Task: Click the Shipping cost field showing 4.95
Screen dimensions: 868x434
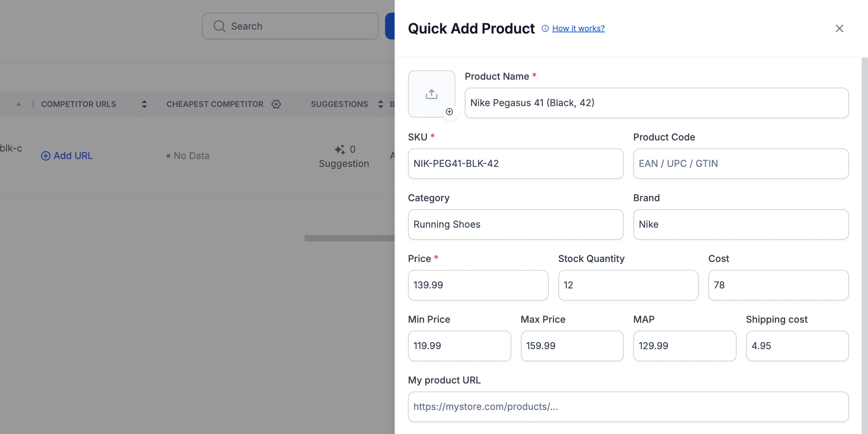Action: pos(797,346)
